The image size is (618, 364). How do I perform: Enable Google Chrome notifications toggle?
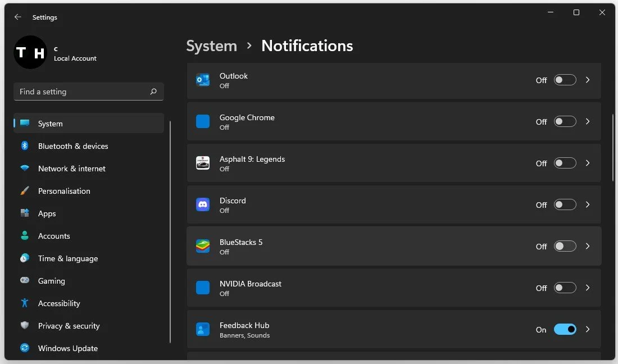click(565, 121)
